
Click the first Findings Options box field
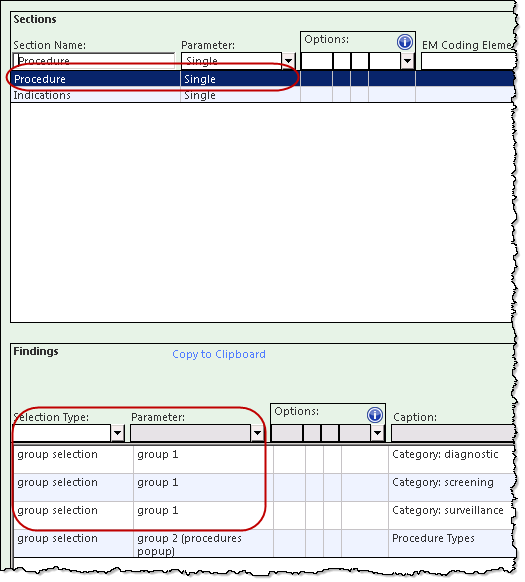[x=287, y=433]
